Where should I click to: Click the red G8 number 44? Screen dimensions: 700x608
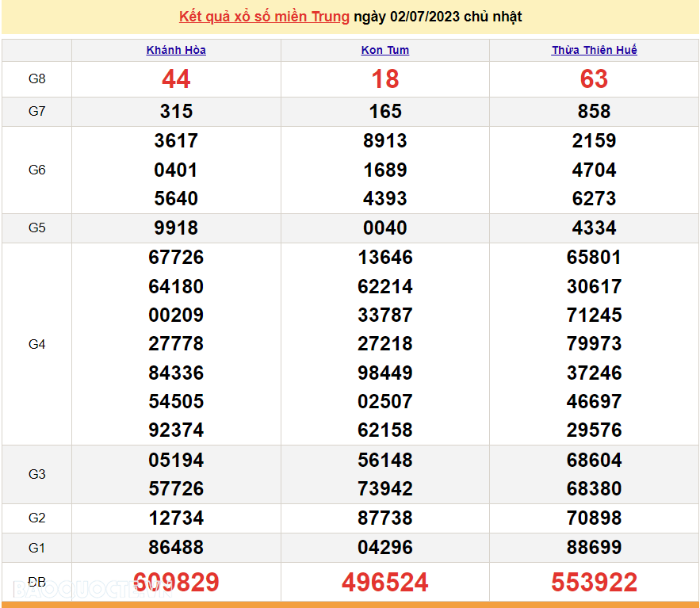[176, 79]
